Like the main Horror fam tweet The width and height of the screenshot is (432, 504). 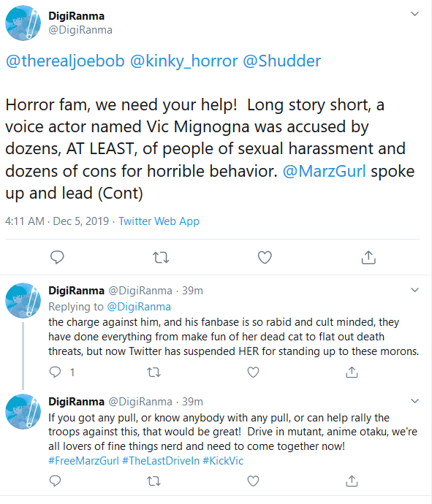[265, 257]
